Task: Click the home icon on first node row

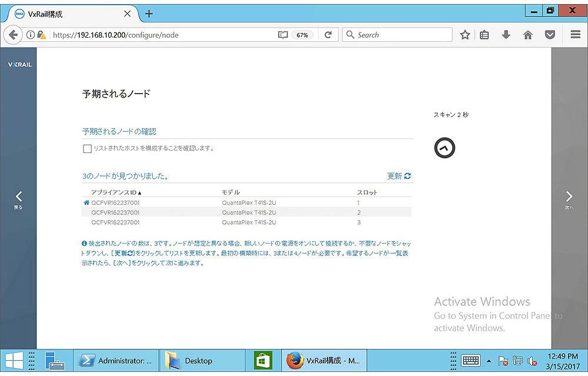Action: [x=86, y=202]
